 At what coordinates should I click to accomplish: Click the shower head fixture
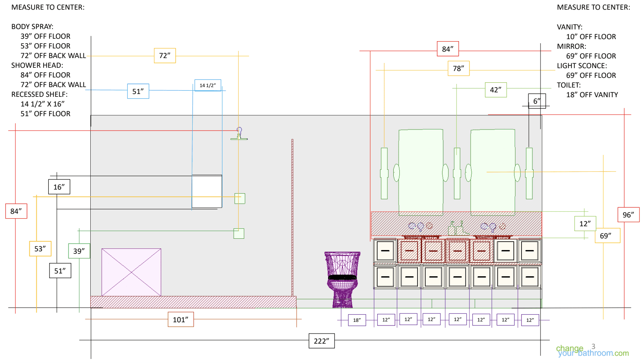point(239,134)
